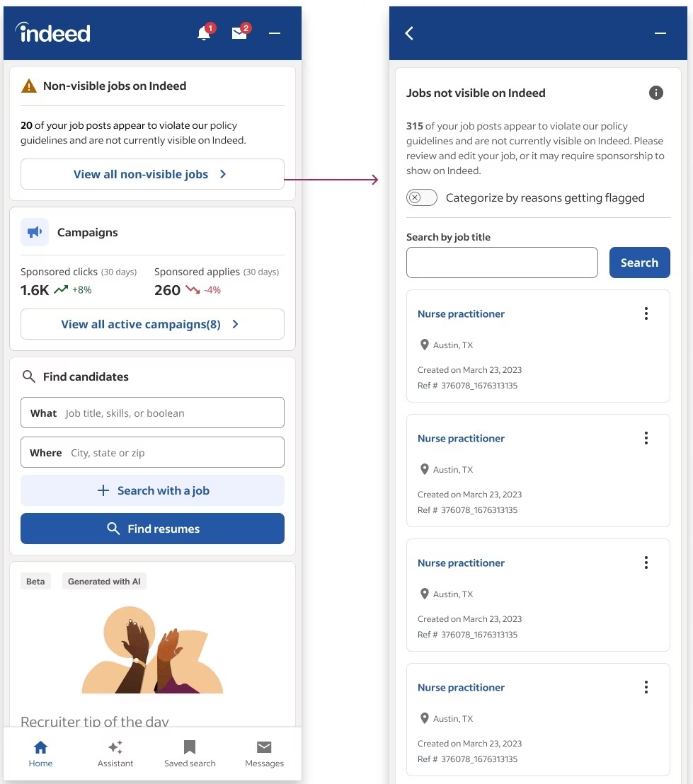Click the Campaigns megaphone icon
This screenshot has width=693, height=784.
pyautogui.click(x=35, y=232)
